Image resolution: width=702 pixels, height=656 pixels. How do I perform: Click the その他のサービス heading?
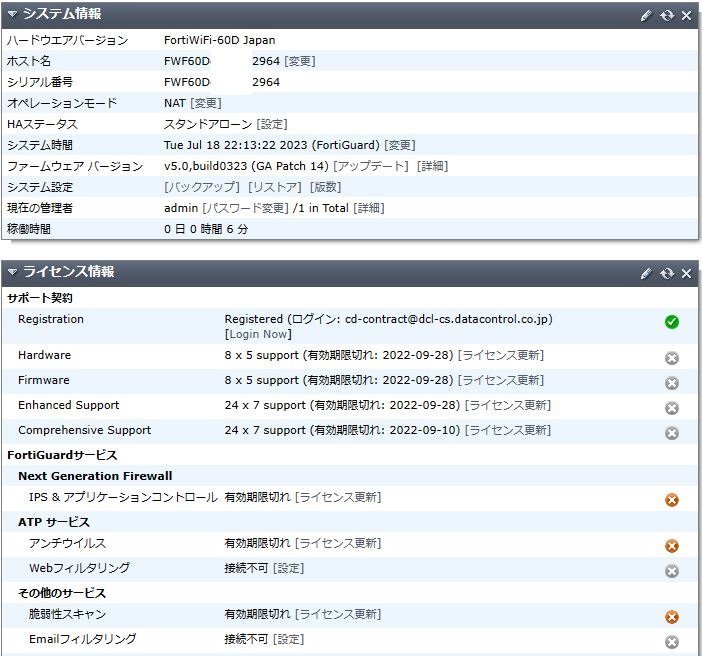[62, 593]
